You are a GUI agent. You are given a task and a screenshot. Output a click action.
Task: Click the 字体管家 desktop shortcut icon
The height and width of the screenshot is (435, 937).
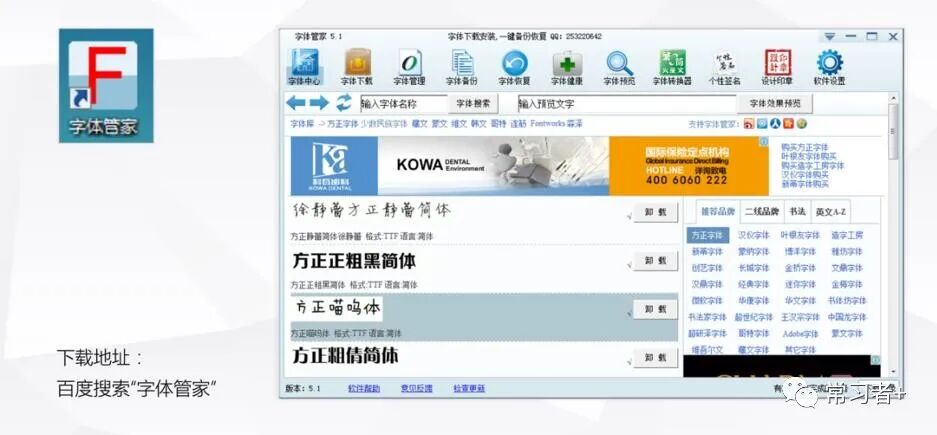pos(106,85)
